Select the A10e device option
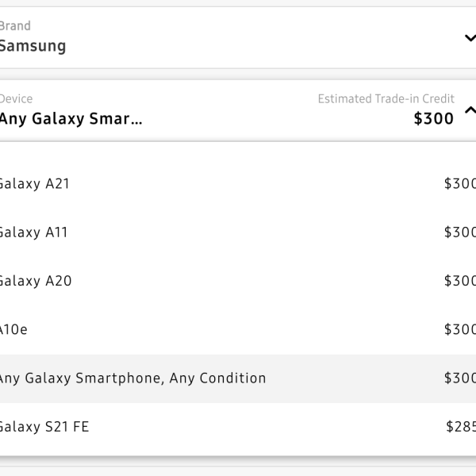476x476 pixels. click(x=13, y=329)
